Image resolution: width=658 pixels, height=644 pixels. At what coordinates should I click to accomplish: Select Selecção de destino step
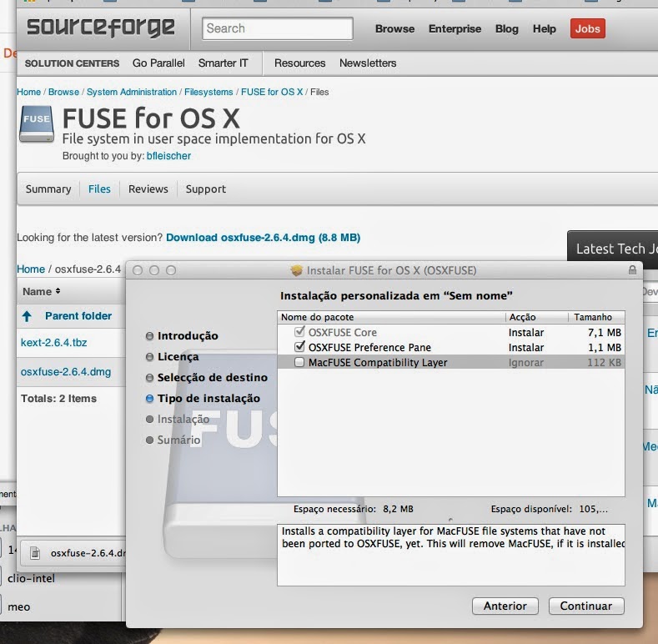tap(213, 377)
